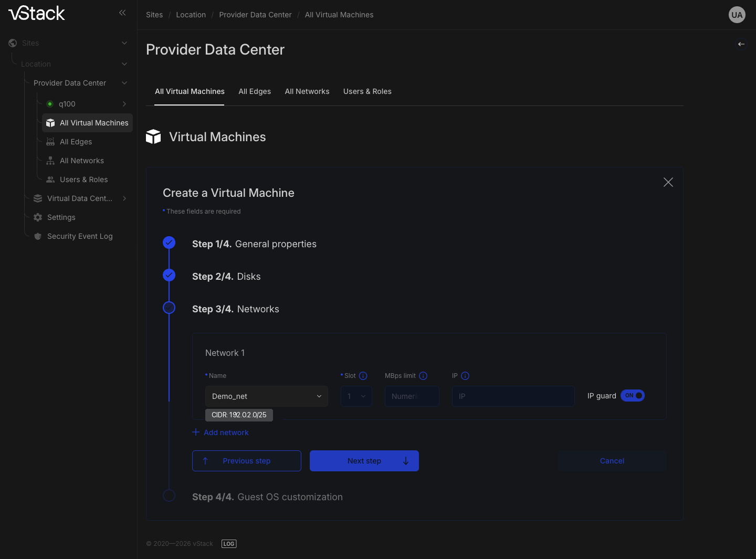
Task: Switch to the All Edges tab
Action: 255,91
